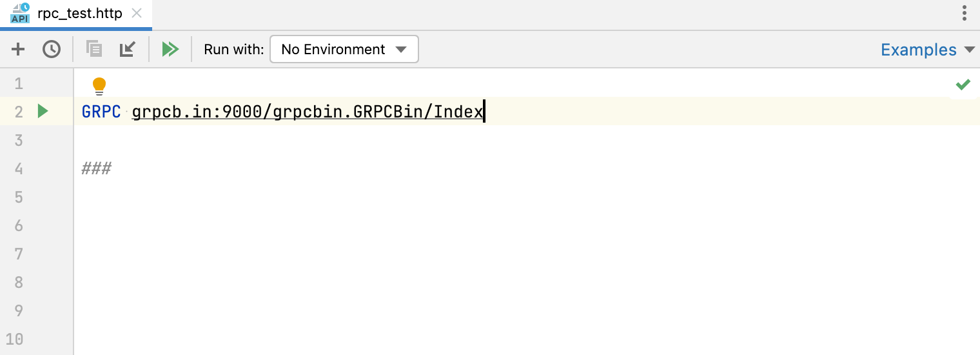Click line number 1 in the gutter

[x=18, y=84]
